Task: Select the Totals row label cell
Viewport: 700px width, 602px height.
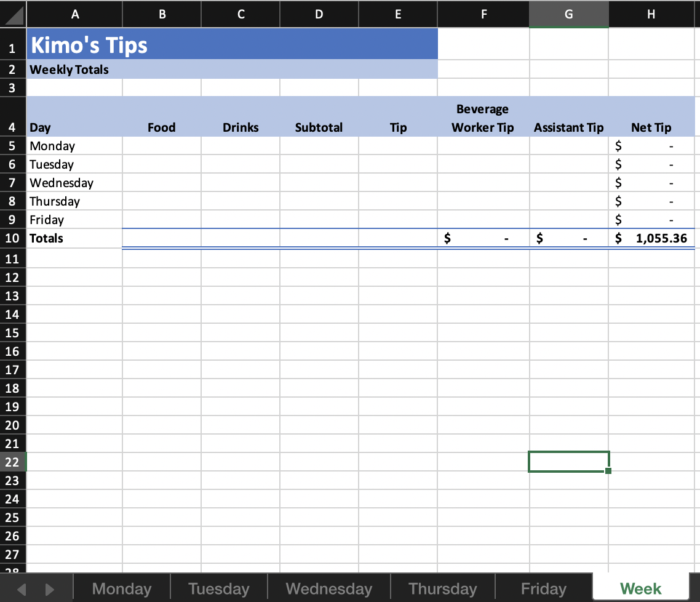Action: [x=74, y=238]
